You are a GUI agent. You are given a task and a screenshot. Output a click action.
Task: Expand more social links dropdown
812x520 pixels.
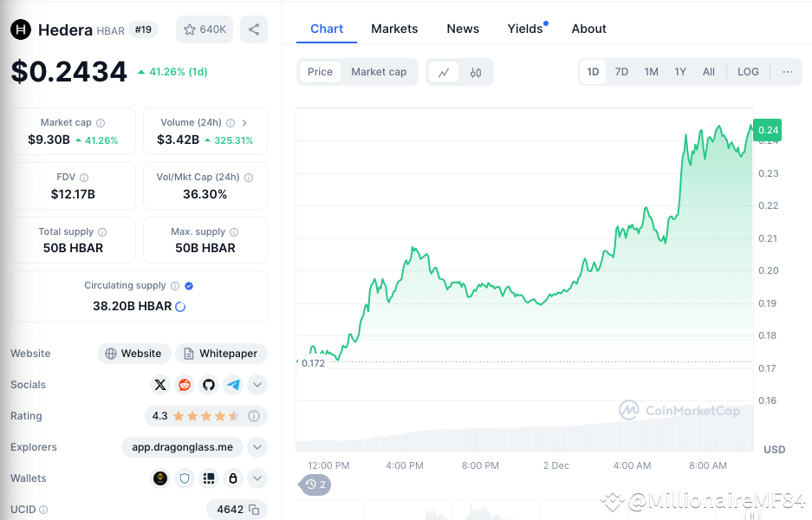(257, 385)
